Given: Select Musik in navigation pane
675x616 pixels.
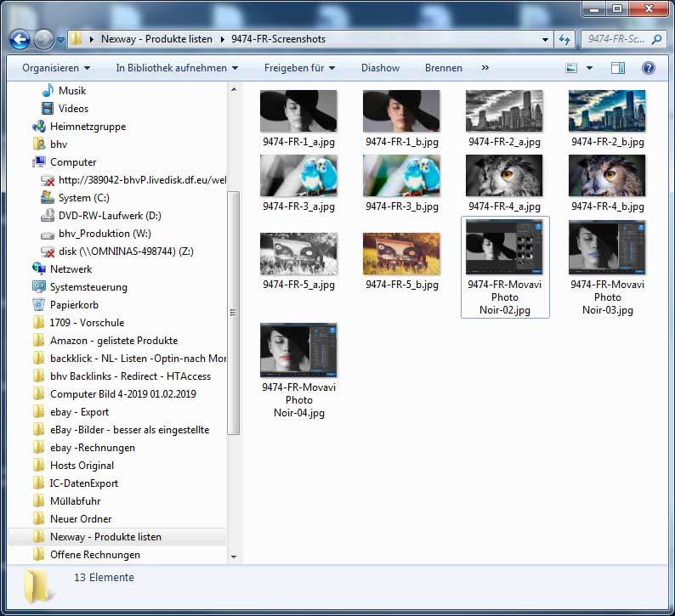Looking at the screenshot, I should 72,91.
